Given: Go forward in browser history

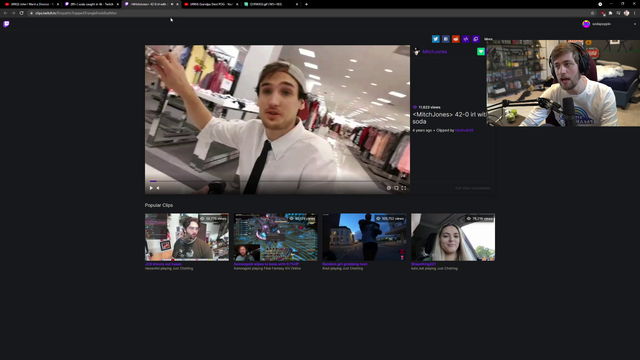Looking at the screenshot, I should click(13, 13).
